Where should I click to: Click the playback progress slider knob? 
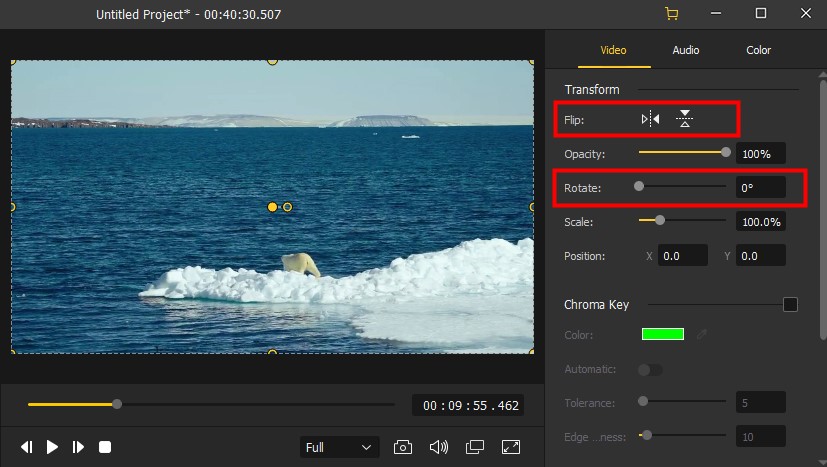[117, 404]
